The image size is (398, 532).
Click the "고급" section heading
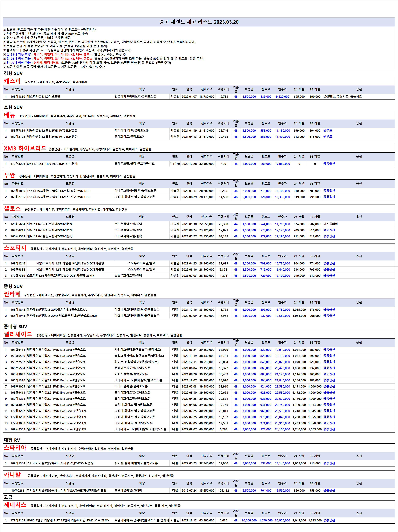tap(8, 497)
